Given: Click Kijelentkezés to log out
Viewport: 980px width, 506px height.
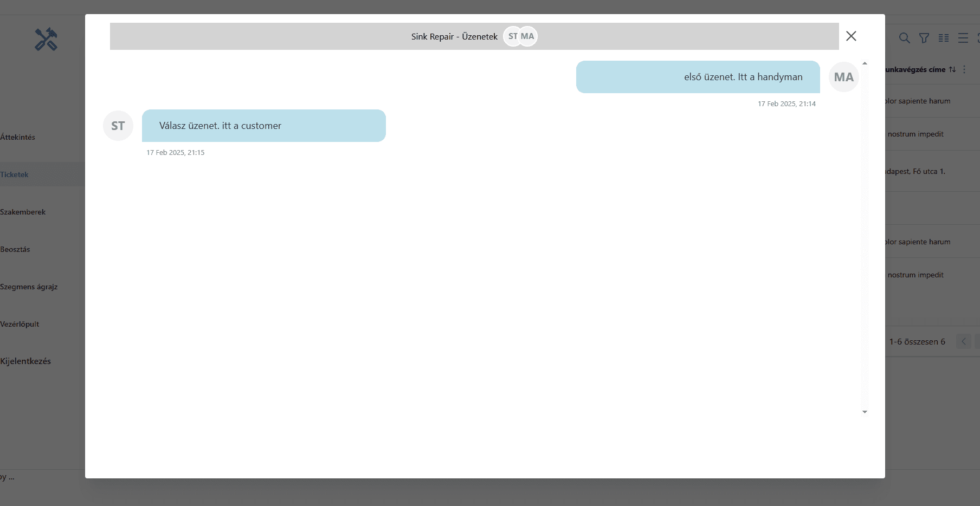Looking at the screenshot, I should [x=25, y=361].
